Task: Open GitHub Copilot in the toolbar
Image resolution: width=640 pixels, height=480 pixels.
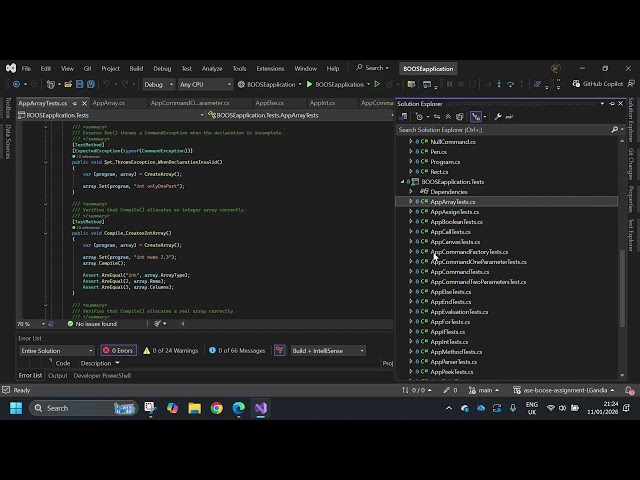Action: pos(598,84)
